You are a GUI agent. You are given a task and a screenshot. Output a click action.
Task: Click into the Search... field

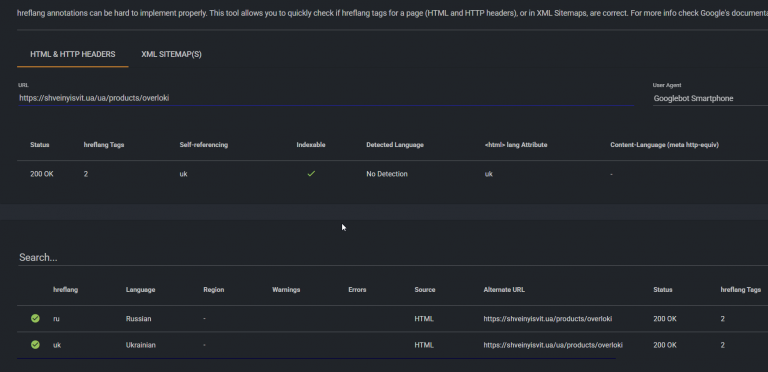[x=392, y=257]
